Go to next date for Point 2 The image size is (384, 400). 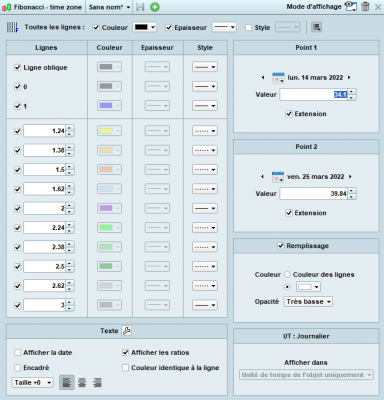pyautogui.click(x=350, y=176)
